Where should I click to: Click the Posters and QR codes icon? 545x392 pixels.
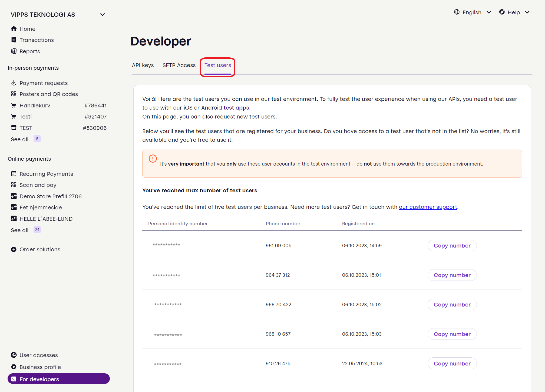pos(14,94)
